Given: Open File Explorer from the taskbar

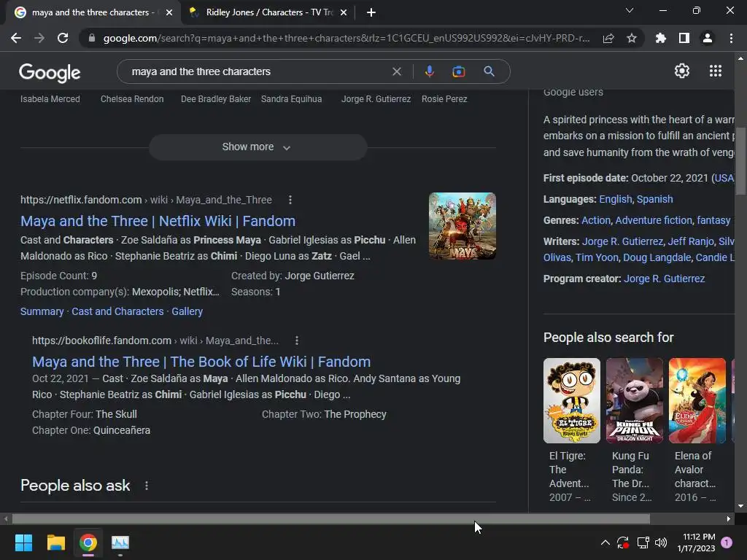Looking at the screenshot, I should point(55,542).
